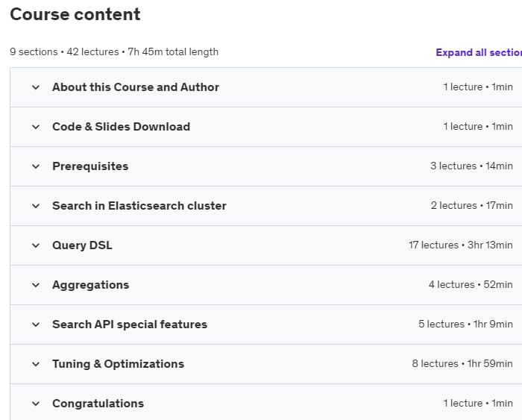Click the 17 lectures • 3hr 13min text
Screen dimensions: 522x420
tap(461, 245)
